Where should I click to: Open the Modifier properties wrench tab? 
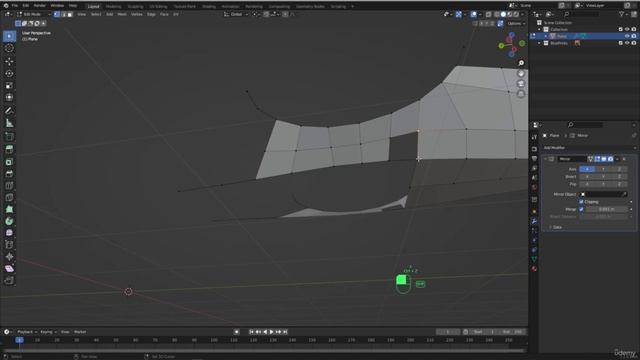pos(534,221)
